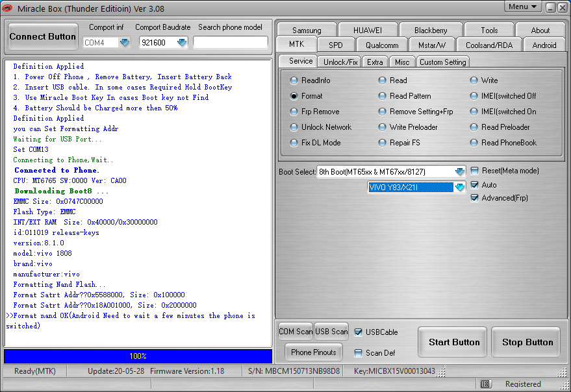
Task: Switch to the Android tab
Action: pos(544,45)
